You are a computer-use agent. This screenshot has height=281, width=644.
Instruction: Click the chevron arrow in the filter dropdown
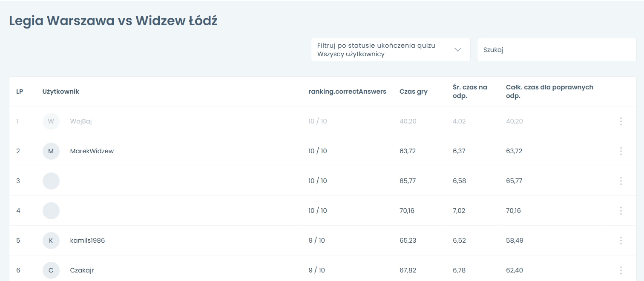point(458,50)
